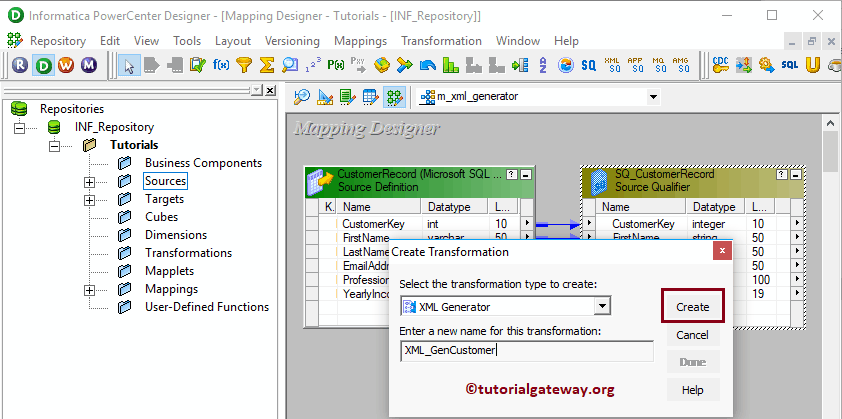This screenshot has width=842, height=419.
Task: Launch Workflow Manager (W) toolbar icon
Action: [x=66, y=66]
